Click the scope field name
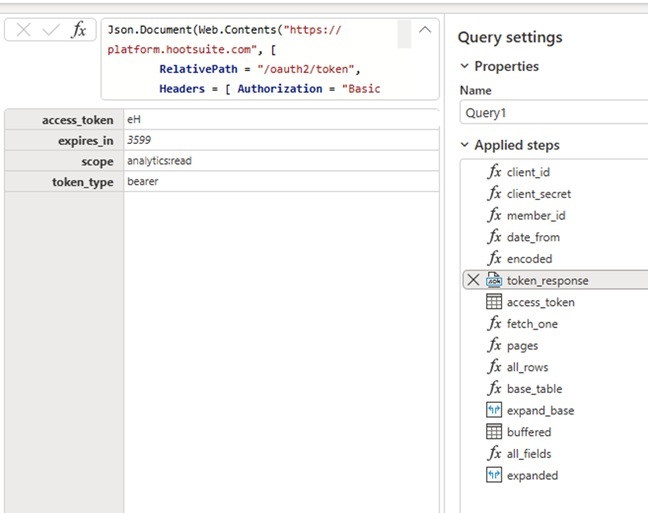648x513 pixels. point(97,162)
